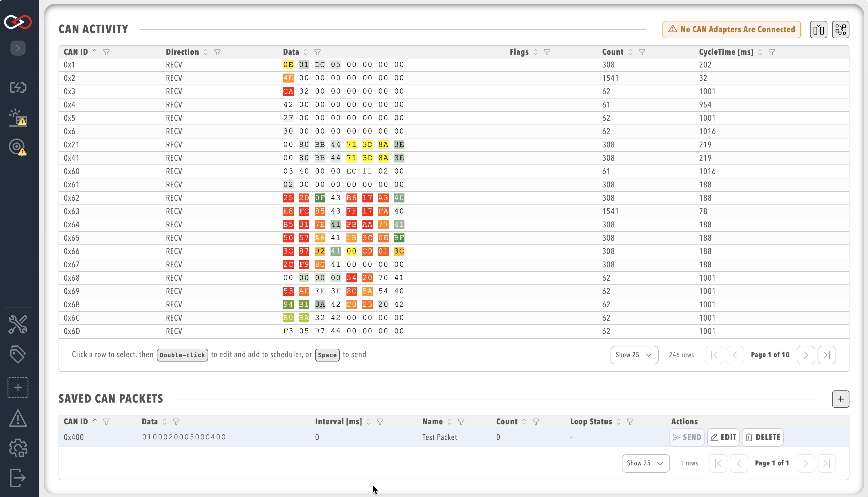868x497 pixels.
Task: Click the compare columns icon next to the adapter warning
Action: click(x=818, y=30)
